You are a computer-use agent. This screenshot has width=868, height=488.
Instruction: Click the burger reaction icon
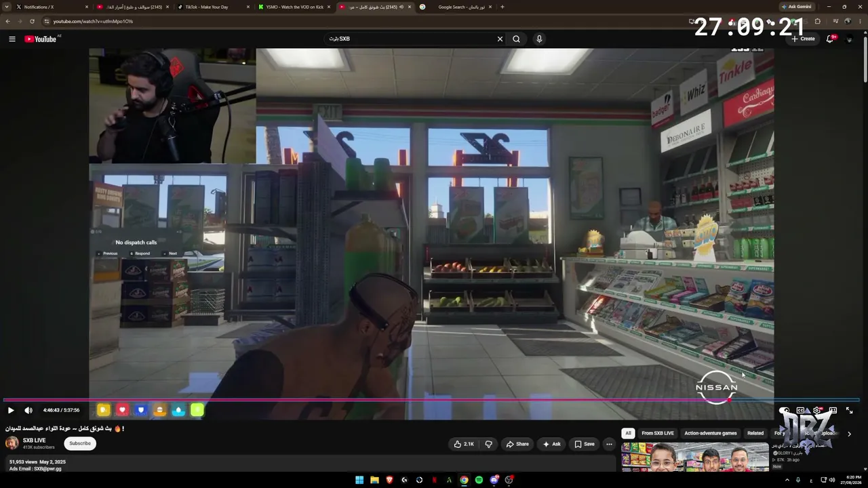click(x=159, y=410)
